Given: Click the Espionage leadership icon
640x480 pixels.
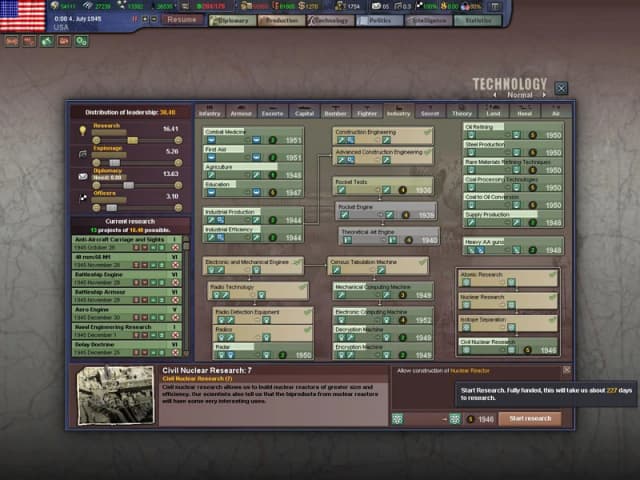Looking at the screenshot, I should point(83,154).
